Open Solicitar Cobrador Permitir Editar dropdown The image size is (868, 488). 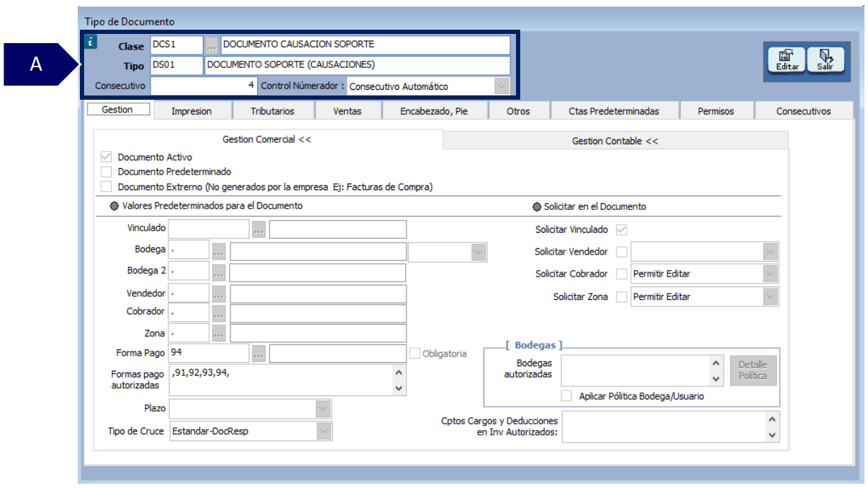point(770,274)
